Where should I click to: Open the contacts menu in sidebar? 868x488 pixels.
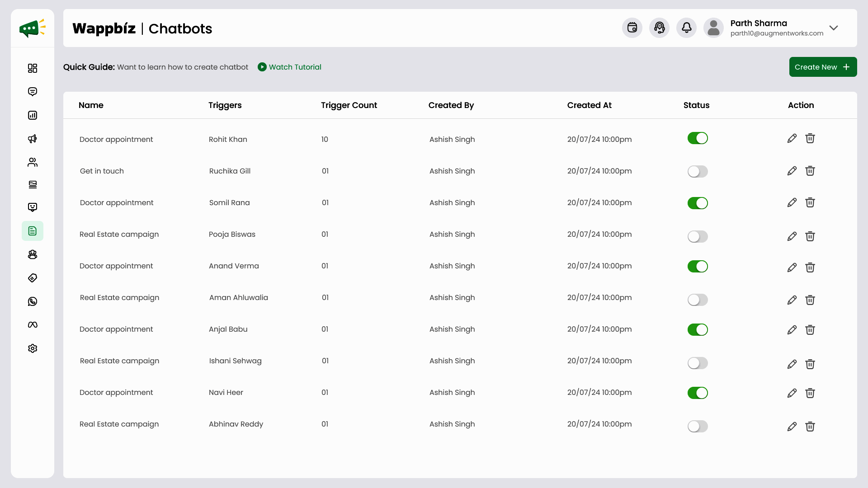click(33, 162)
